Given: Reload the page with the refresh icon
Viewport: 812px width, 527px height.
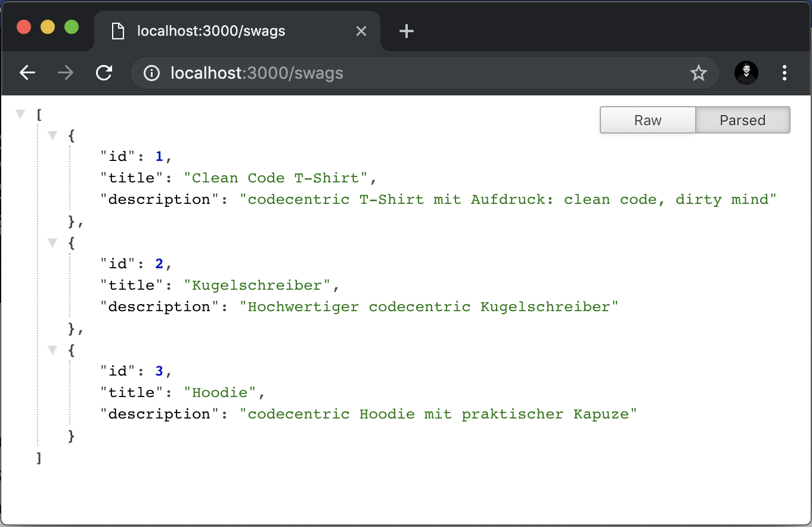Looking at the screenshot, I should pos(104,73).
